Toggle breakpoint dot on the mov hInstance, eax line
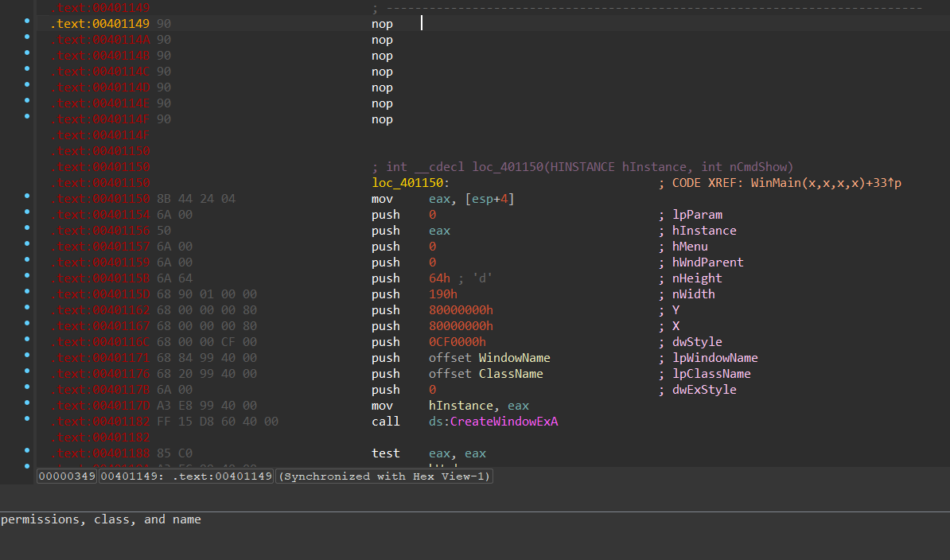 [27, 402]
